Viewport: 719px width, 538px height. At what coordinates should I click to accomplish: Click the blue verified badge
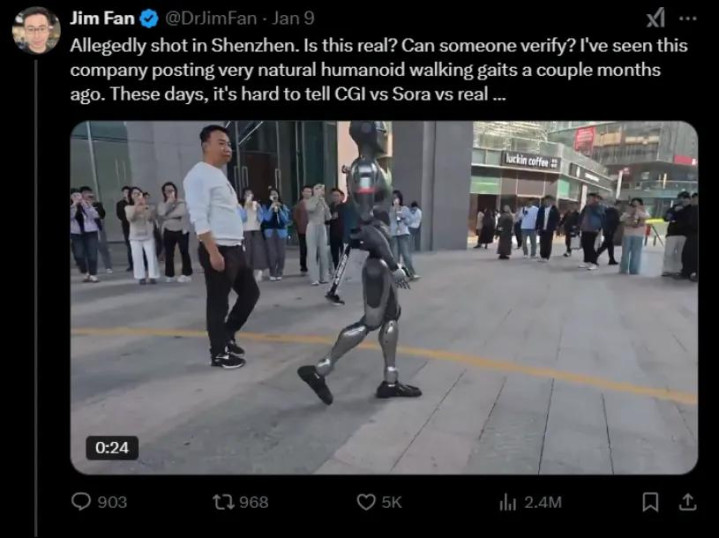coord(149,19)
